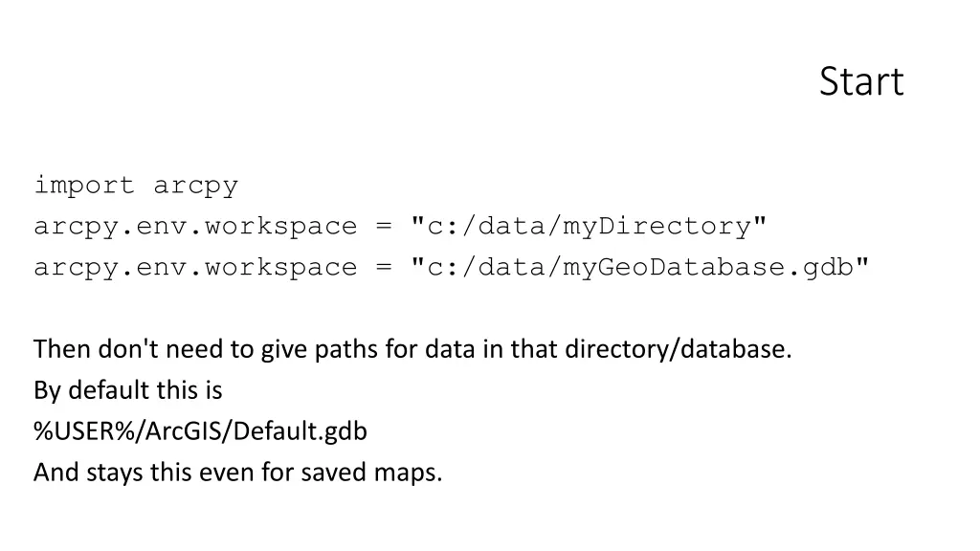This screenshot has height=551, width=980.
Task: Click the slide title Start
Action: click(x=861, y=81)
